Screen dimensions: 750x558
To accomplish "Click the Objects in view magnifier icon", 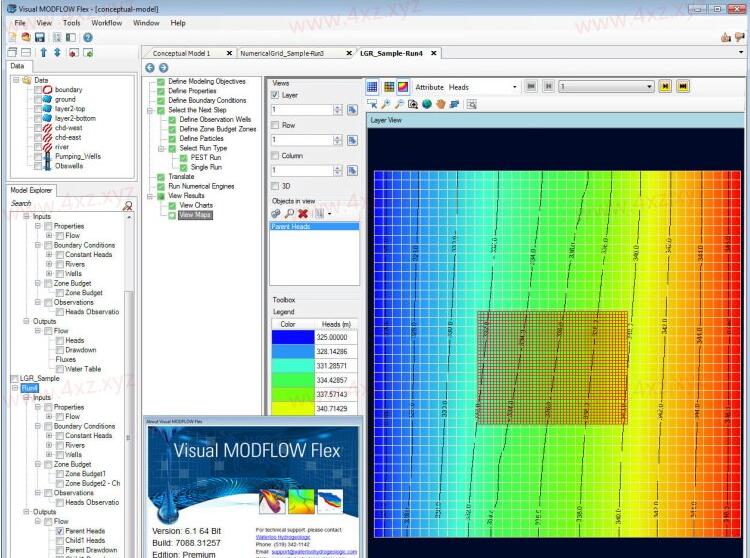I will coord(289,213).
